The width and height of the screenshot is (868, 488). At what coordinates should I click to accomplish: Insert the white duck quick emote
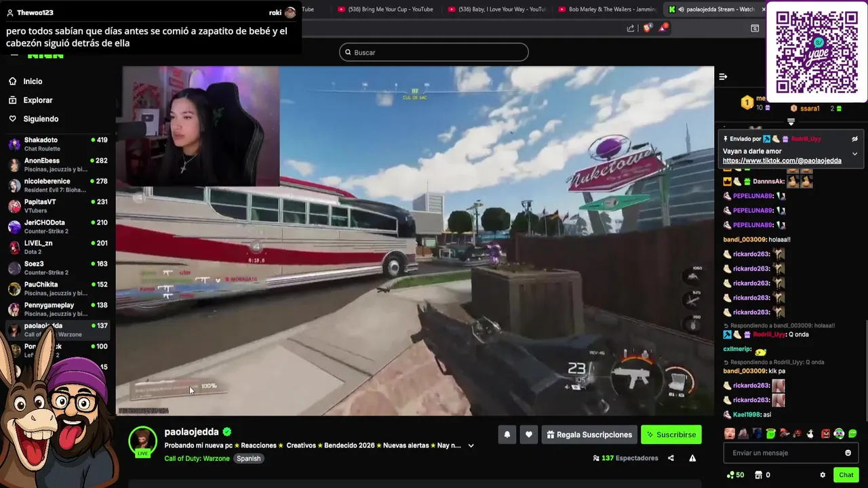point(812,434)
